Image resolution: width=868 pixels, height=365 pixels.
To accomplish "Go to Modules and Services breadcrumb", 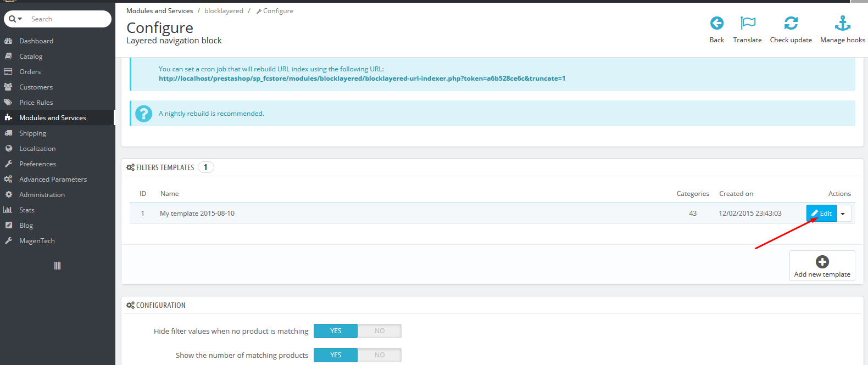I will [160, 11].
